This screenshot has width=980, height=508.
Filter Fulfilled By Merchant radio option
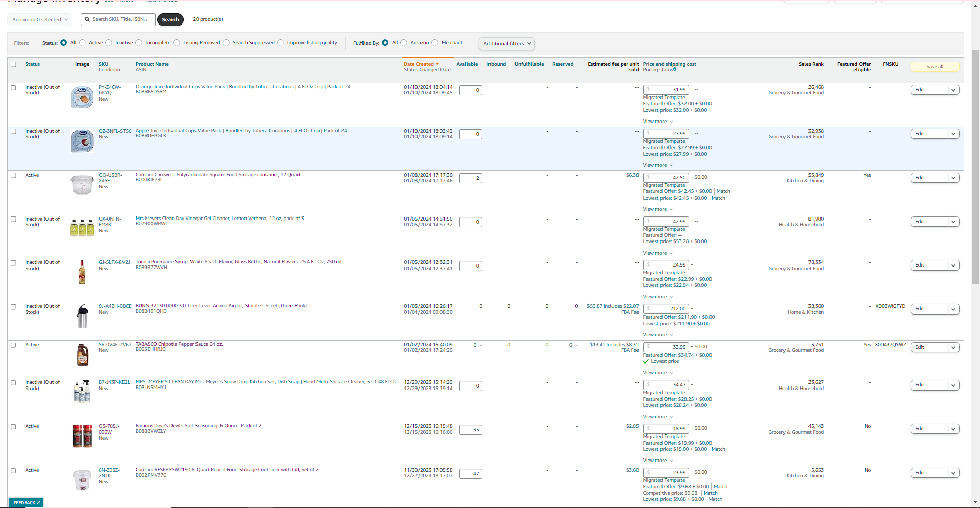point(435,43)
